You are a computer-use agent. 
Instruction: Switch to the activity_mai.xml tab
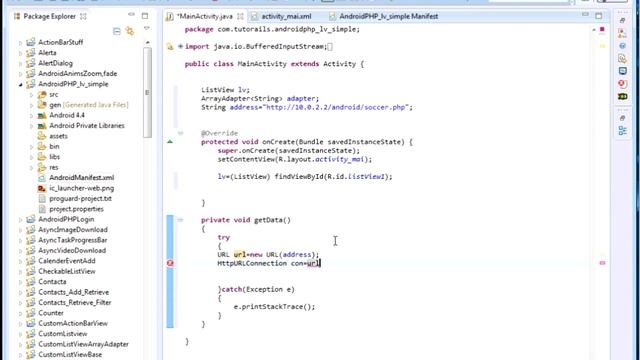(286, 16)
